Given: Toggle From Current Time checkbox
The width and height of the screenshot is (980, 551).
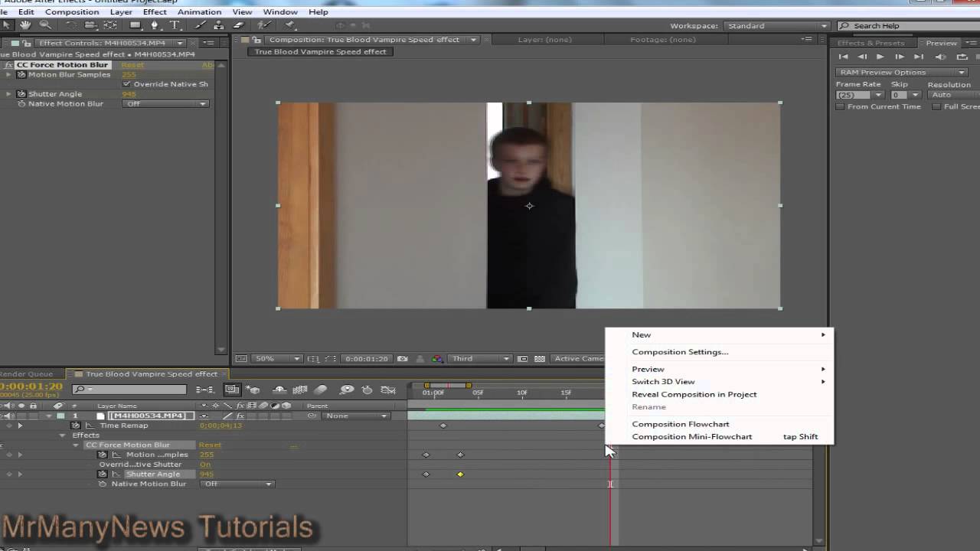Looking at the screenshot, I should pos(840,106).
